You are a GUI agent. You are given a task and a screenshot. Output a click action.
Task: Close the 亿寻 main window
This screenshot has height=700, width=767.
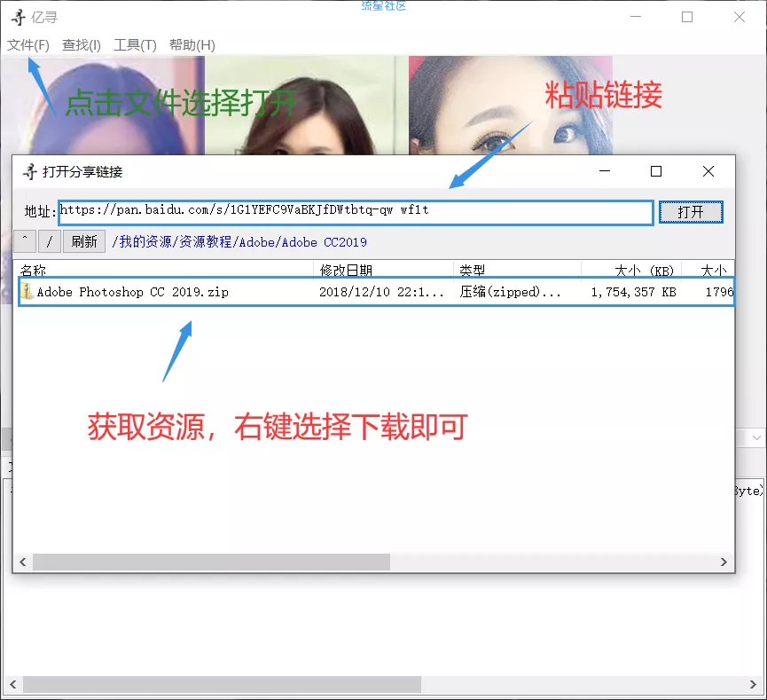tap(740, 17)
